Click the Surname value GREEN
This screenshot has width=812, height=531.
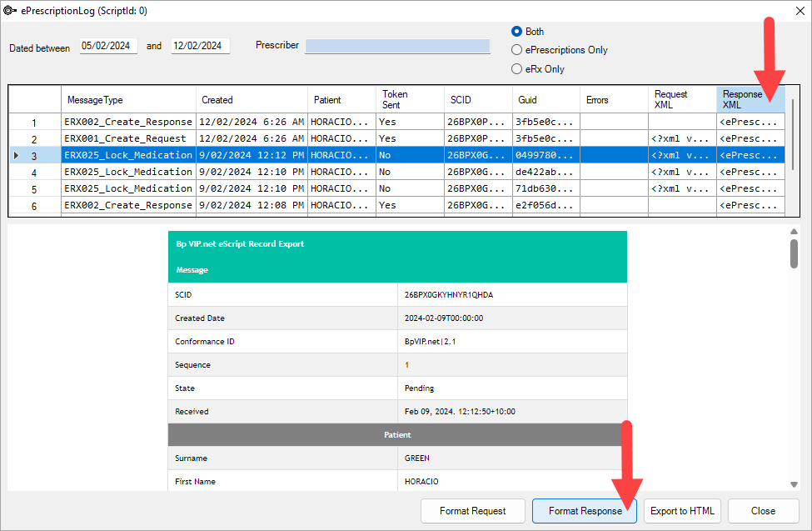(417, 458)
